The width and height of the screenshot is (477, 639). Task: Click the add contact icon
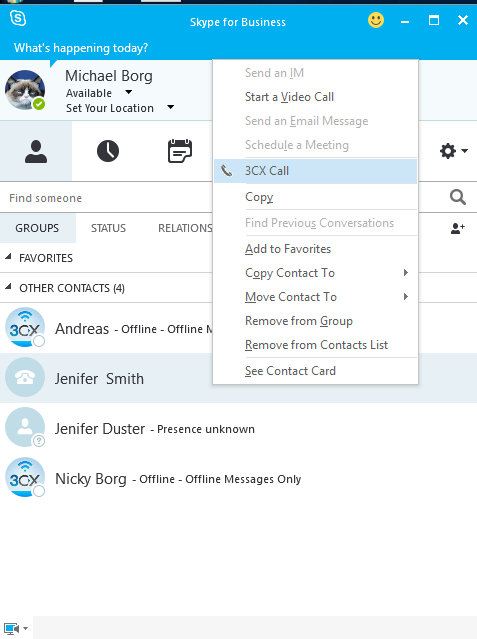point(457,228)
